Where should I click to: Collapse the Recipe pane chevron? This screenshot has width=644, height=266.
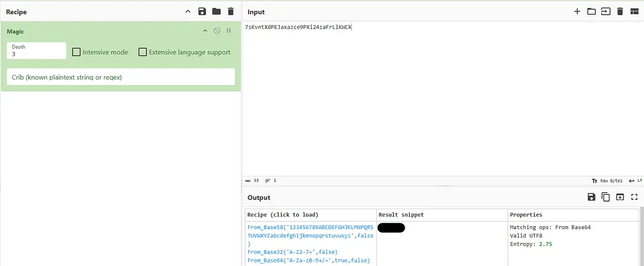(187, 12)
